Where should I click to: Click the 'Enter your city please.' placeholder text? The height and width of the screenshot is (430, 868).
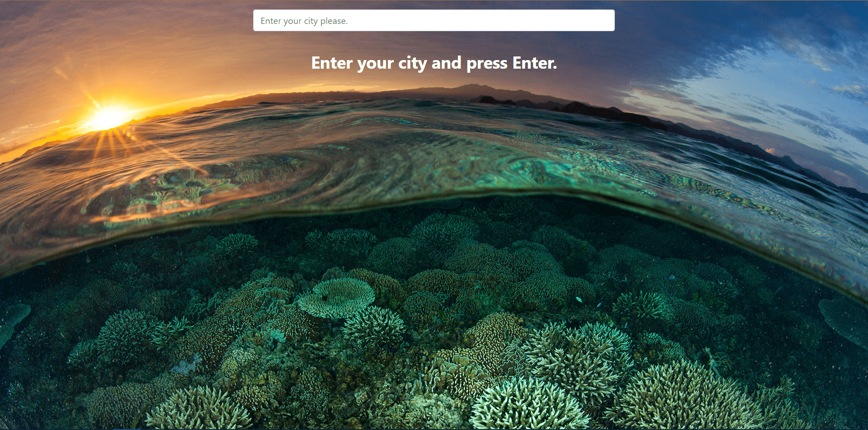[x=304, y=21]
